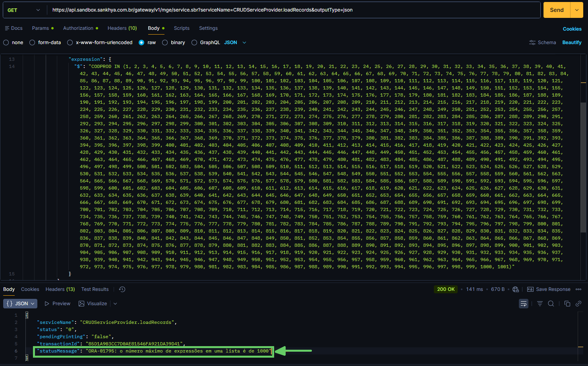
Task: Switch response to Preview mode
Action: [x=58, y=304]
